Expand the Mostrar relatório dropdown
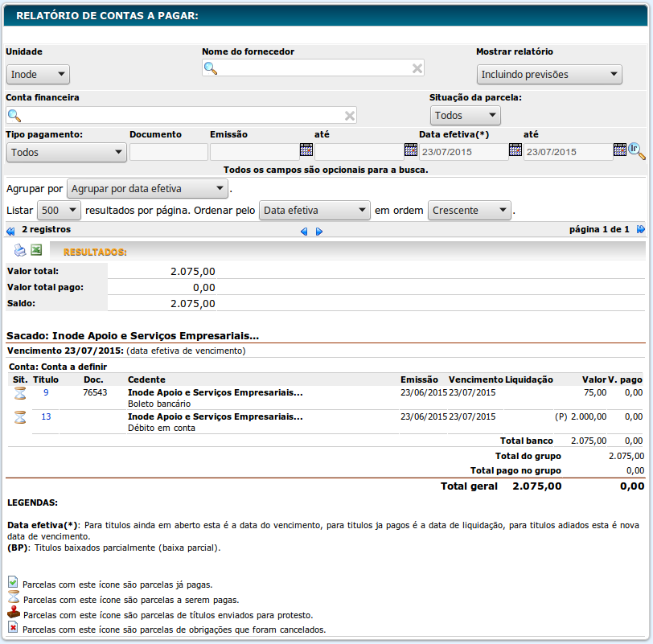 (549, 75)
